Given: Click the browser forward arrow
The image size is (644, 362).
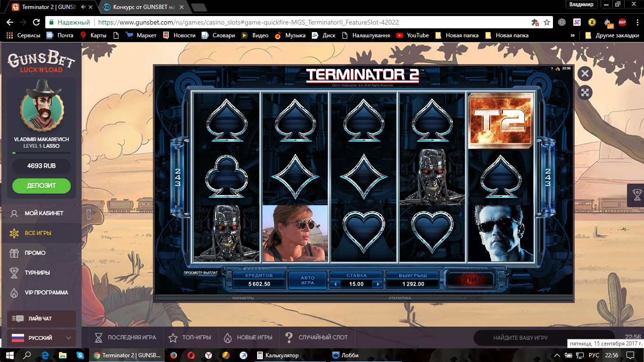Looking at the screenshot, I should pyautogui.click(x=23, y=22).
